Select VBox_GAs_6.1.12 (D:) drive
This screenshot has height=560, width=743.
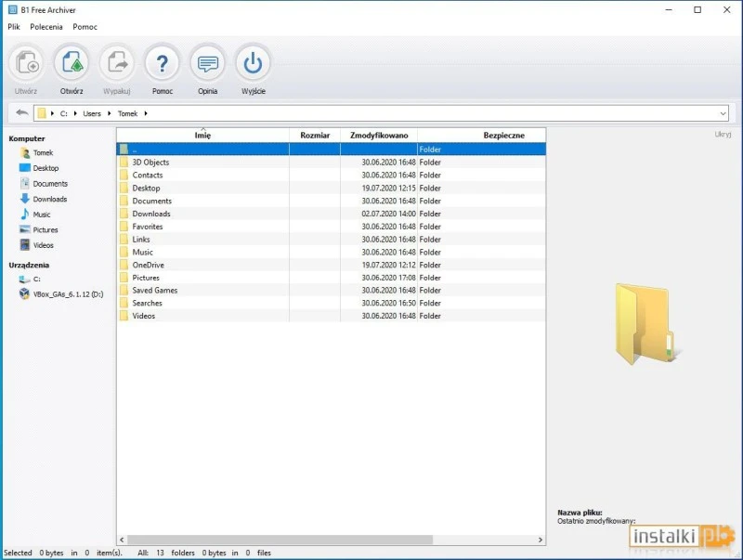63,293
